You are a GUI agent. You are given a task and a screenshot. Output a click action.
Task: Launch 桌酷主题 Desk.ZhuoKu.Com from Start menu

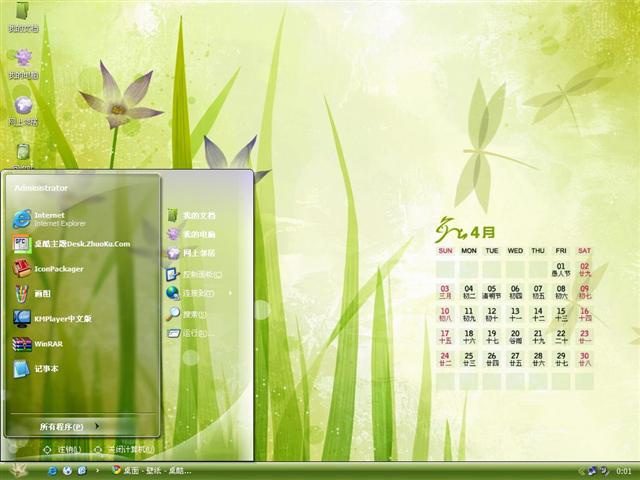point(71,244)
